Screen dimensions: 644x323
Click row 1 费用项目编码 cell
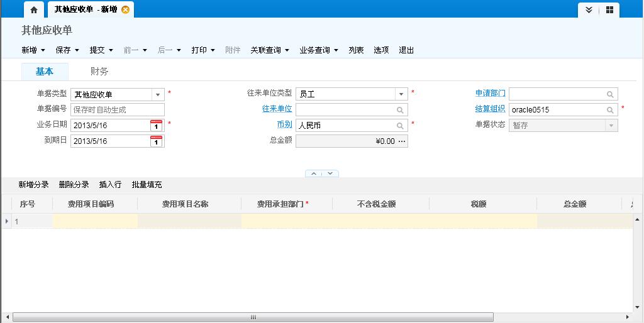click(95, 221)
